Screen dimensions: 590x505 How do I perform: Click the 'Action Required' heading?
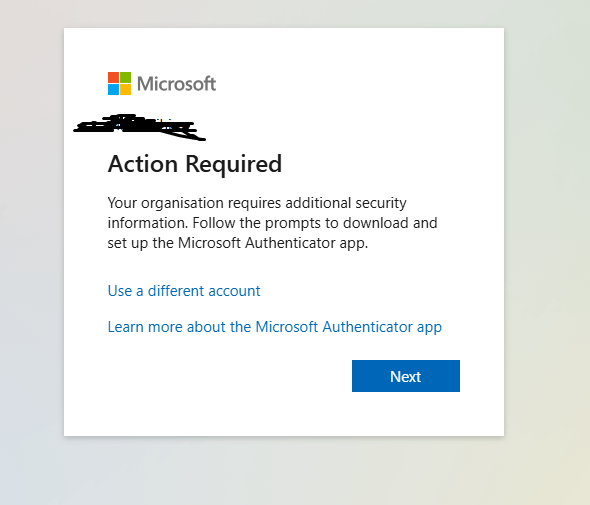(x=195, y=164)
